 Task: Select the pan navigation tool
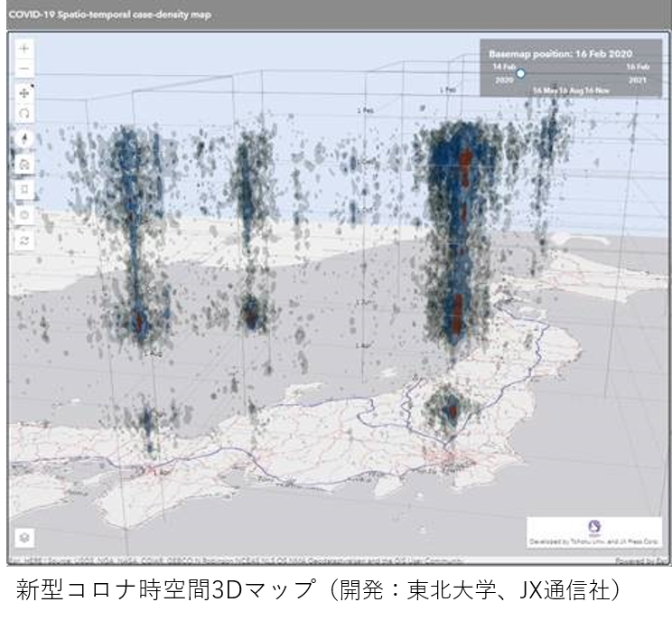[x=24, y=93]
